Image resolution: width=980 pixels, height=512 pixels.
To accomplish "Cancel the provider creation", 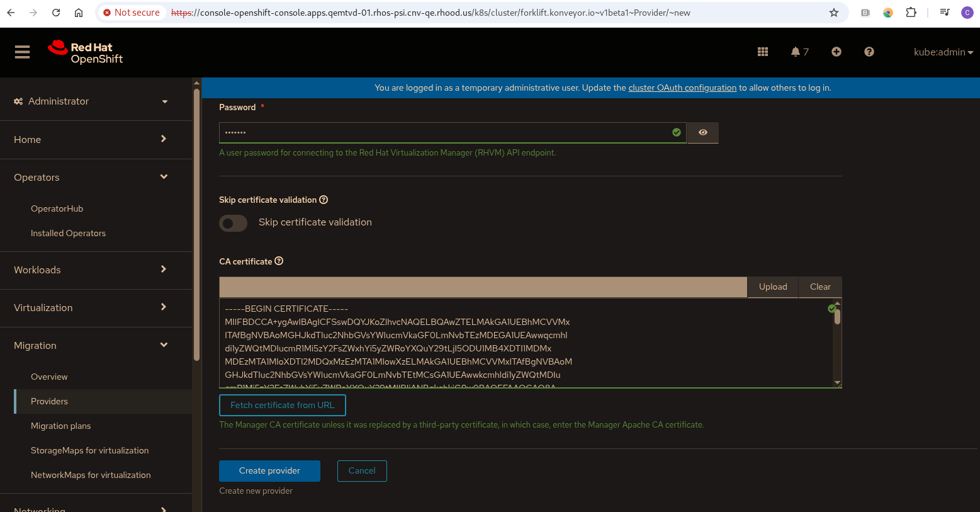I will (x=362, y=470).
